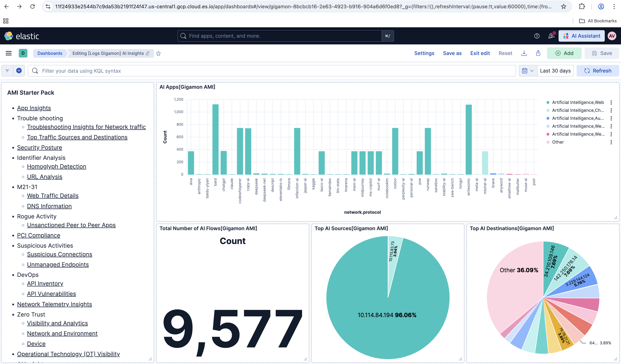Share the dashboard via the share icon
Viewport: 621px width, 364px height.
[538, 53]
